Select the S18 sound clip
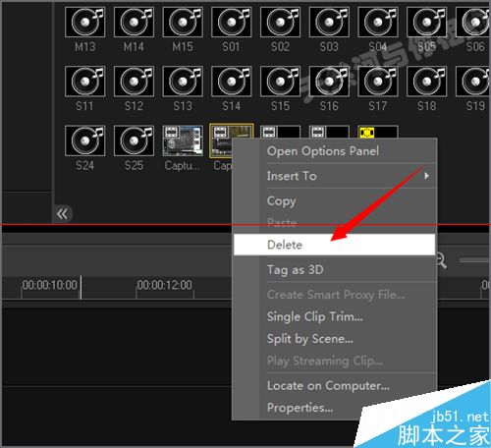 click(x=426, y=82)
